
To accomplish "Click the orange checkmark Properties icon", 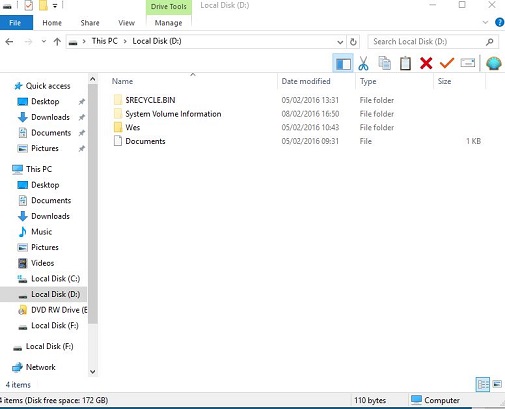I will pos(447,63).
